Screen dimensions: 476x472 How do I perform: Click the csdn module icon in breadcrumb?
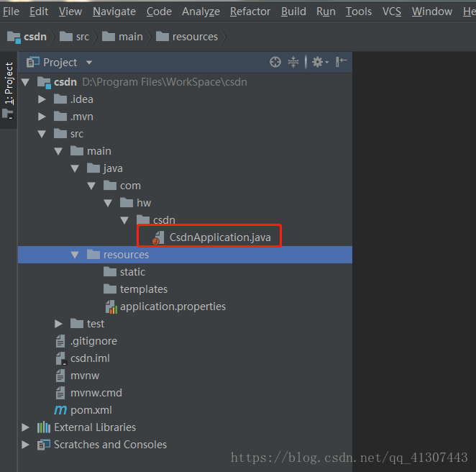click(x=14, y=37)
